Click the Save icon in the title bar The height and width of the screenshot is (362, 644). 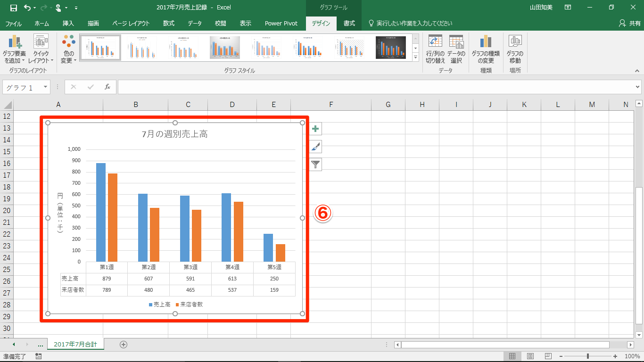(13, 8)
